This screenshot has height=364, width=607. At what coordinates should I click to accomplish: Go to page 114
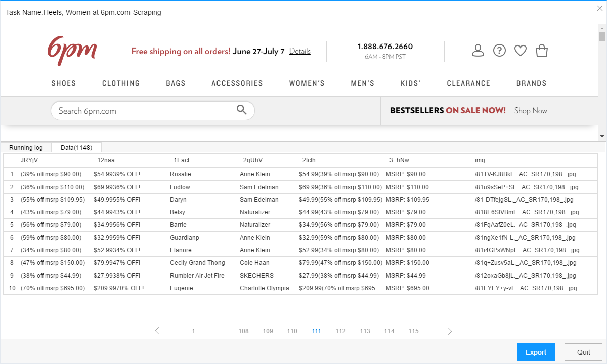[389, 331]
